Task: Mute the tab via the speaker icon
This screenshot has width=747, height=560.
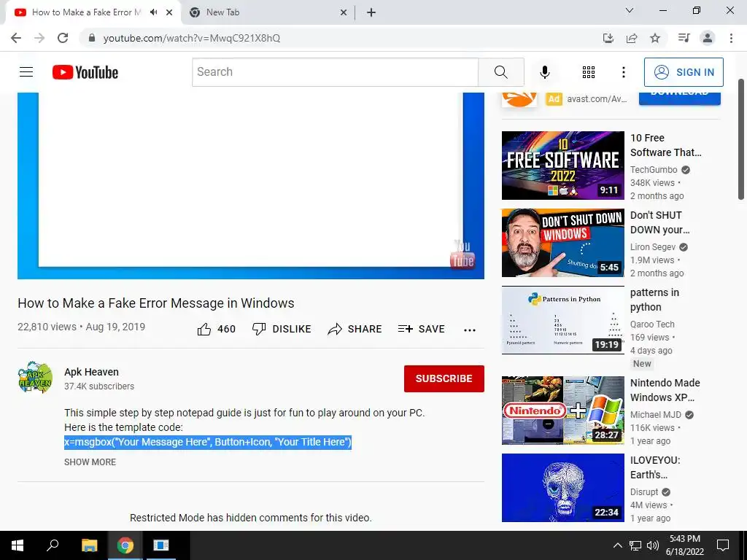Action: 153,12
